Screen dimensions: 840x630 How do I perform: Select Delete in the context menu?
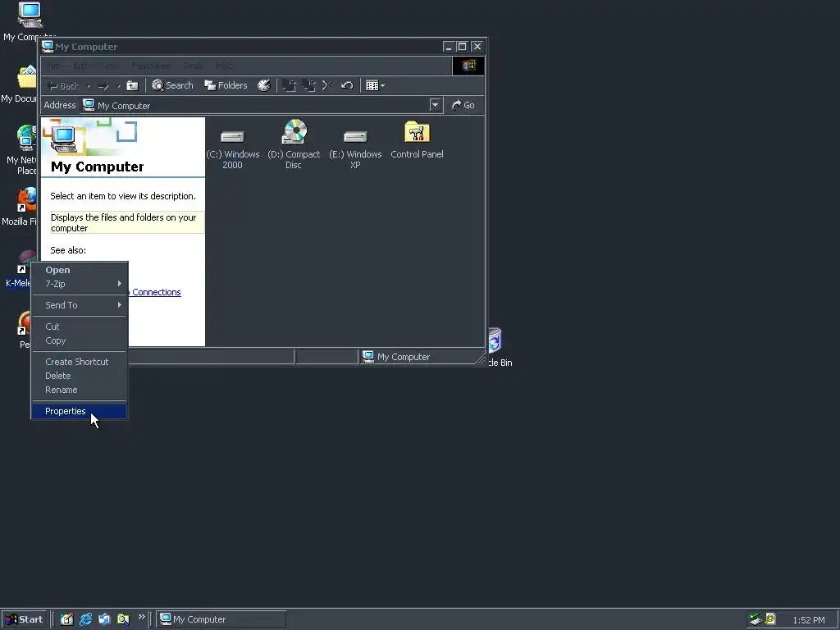(80, 376)
